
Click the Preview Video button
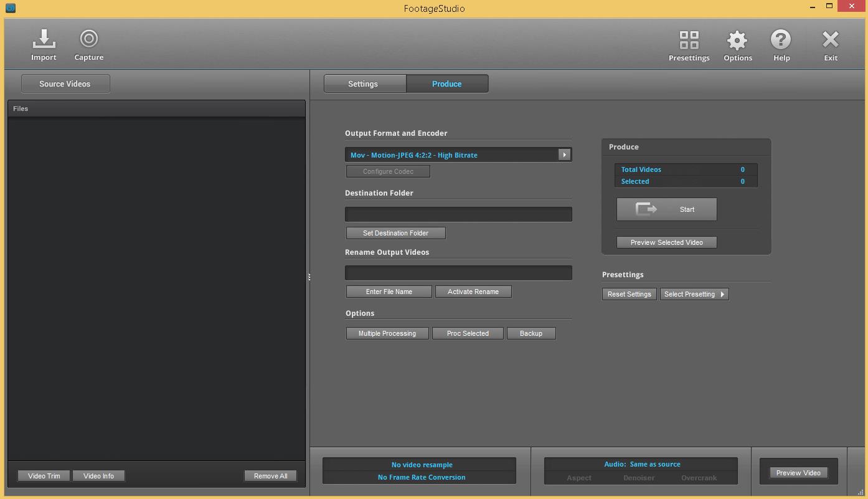pos(798,473)
